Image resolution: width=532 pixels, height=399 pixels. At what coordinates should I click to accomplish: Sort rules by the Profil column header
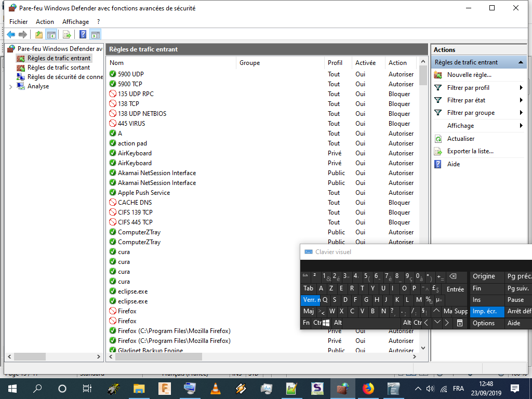coord(338,63)
